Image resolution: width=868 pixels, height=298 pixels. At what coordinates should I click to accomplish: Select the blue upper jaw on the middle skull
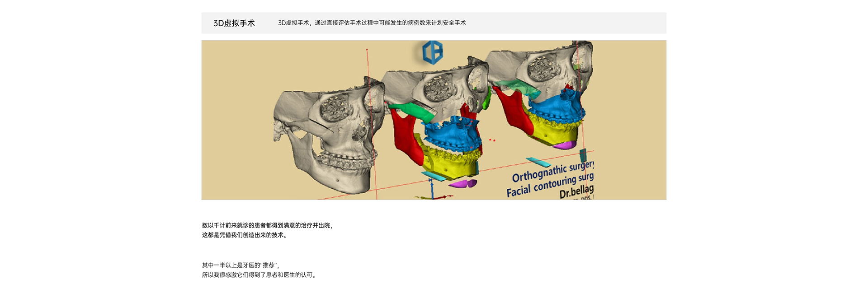pyautogui.click(x=452, y=133)
